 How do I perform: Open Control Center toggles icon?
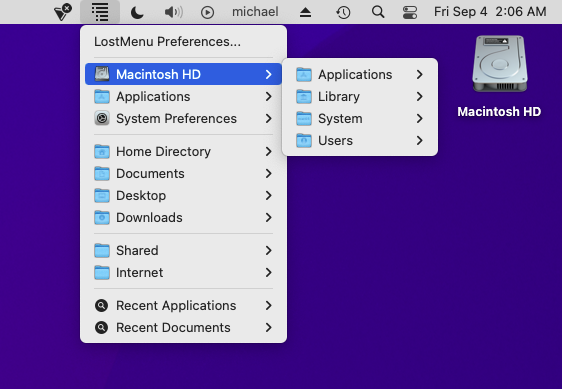(410, 12)
